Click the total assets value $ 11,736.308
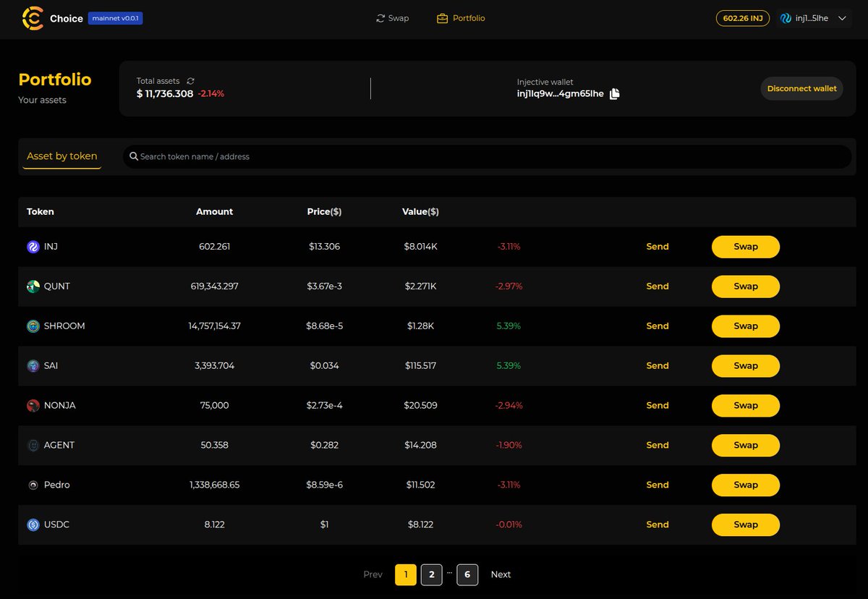This screenshot has height=599, width=868. click(165, 94)
